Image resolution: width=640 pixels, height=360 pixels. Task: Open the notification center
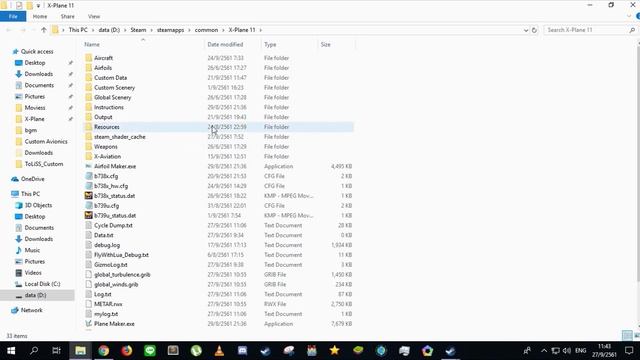(x=629, y=351)
